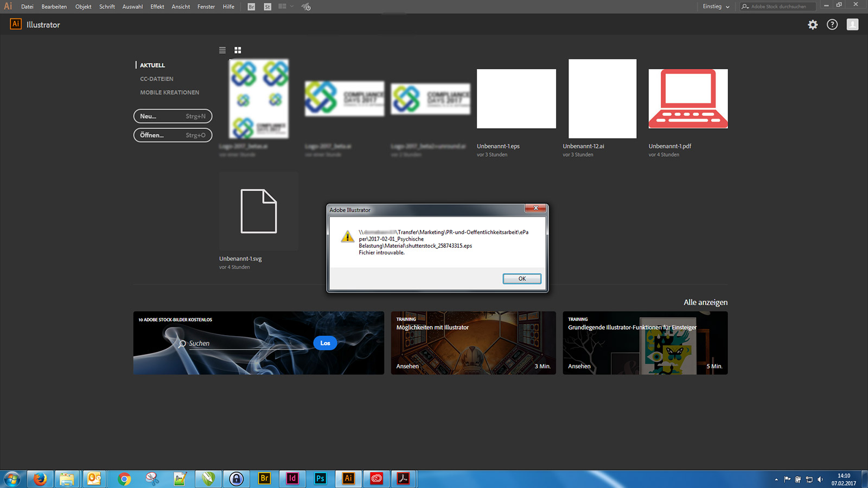
Task: Open InDesign from the taskbar
Action: point(292,479)
